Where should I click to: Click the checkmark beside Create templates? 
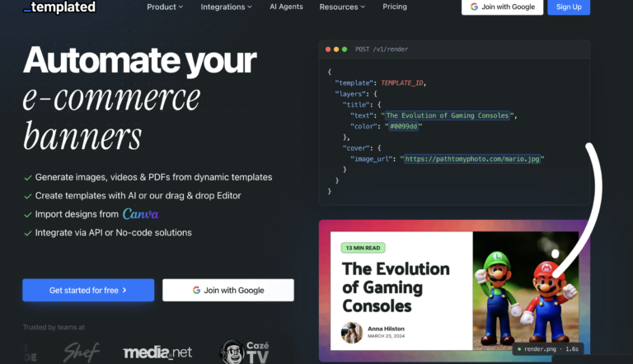point(28,196)
